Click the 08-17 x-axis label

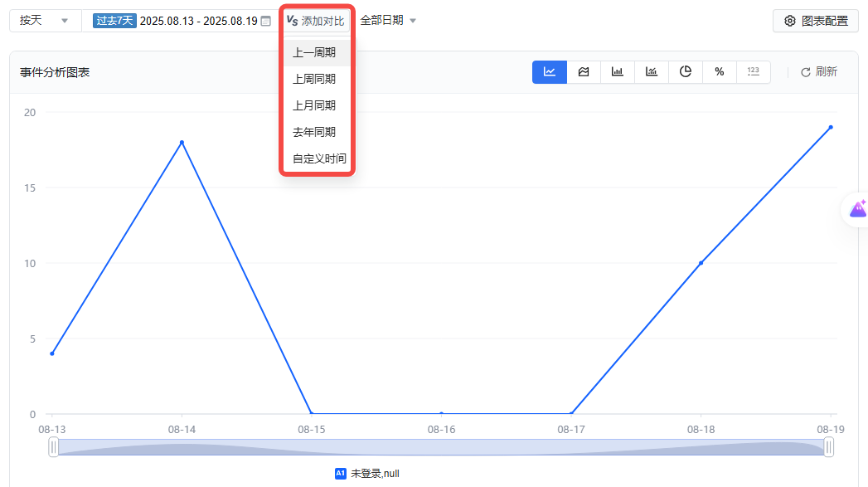pos(570,430)
